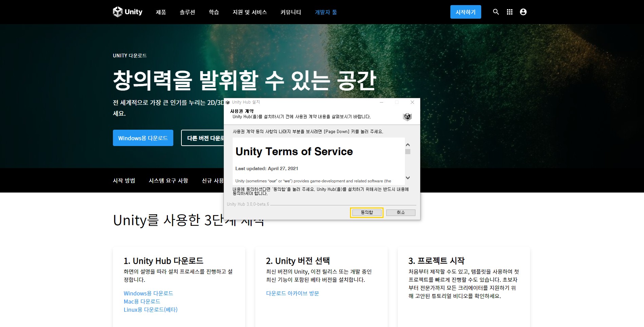
Task: Open the 솔루션 menu
Action: (187, 12)
